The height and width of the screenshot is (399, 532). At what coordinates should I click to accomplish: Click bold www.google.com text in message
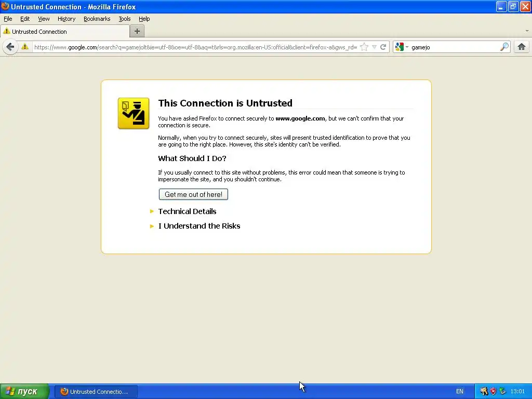(x=300, y=118)
